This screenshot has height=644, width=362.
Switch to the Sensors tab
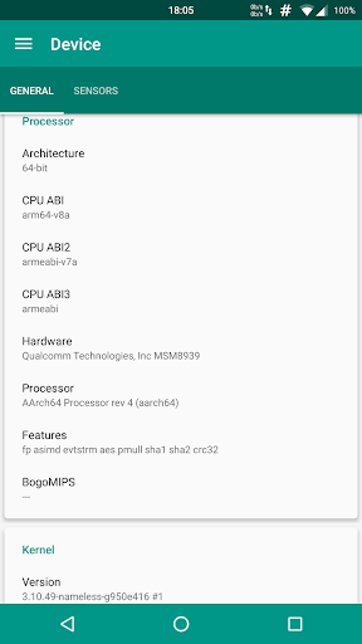96,91
